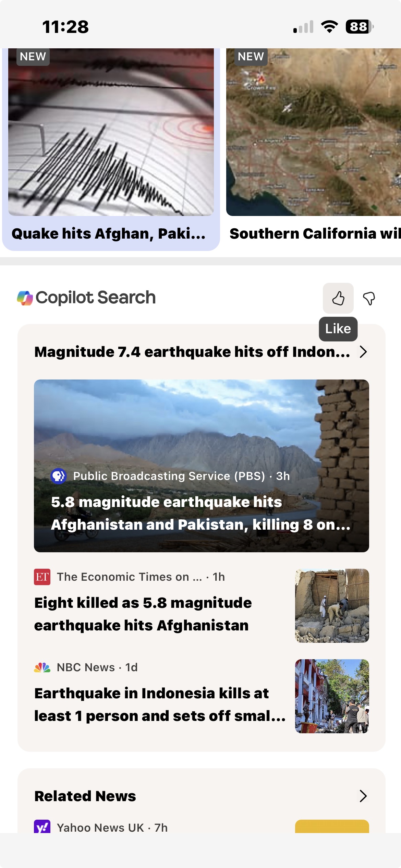Screen dimensions: 401x868
Task: Tap the Wi-Fi status icon
Action: (329, 27)
